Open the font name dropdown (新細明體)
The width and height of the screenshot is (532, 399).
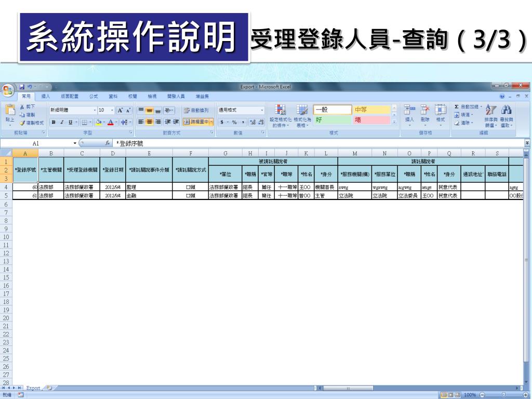[x=95, y=110]
